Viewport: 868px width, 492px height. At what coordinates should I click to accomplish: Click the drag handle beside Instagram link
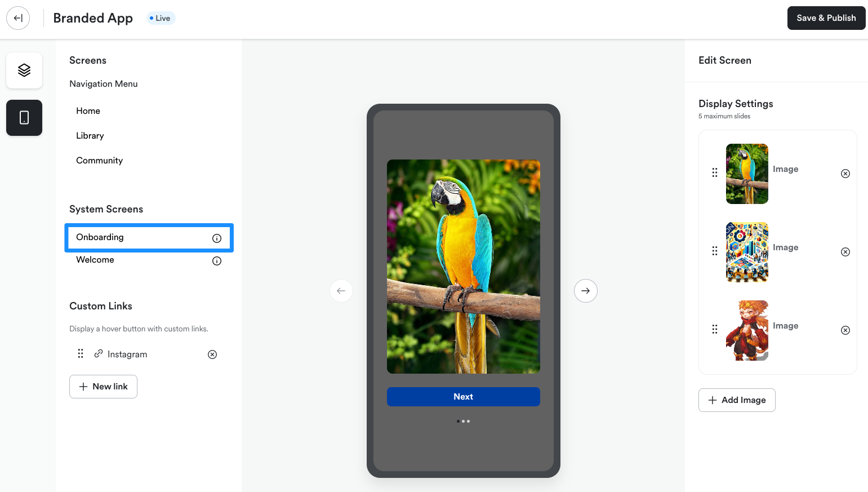(81, 353)
